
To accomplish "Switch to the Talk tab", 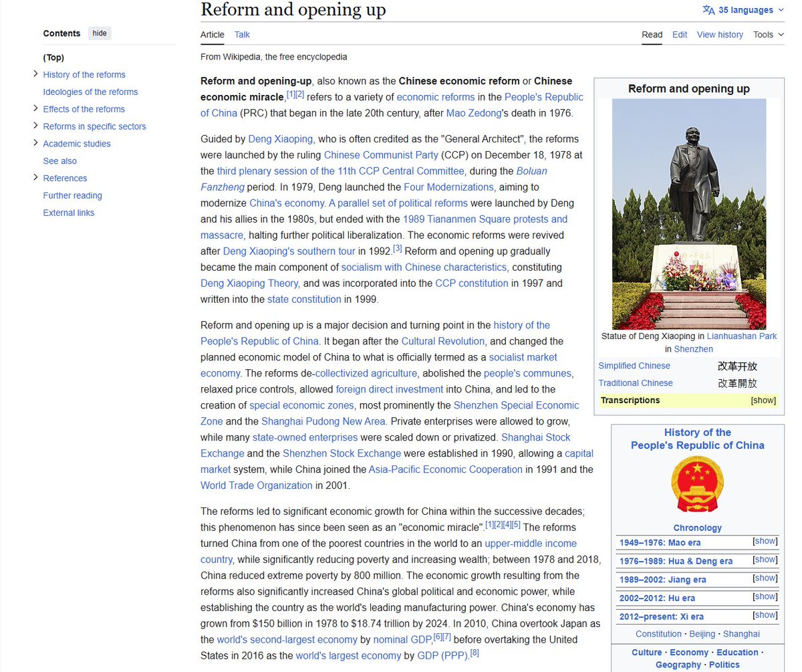I will [242, 35].
